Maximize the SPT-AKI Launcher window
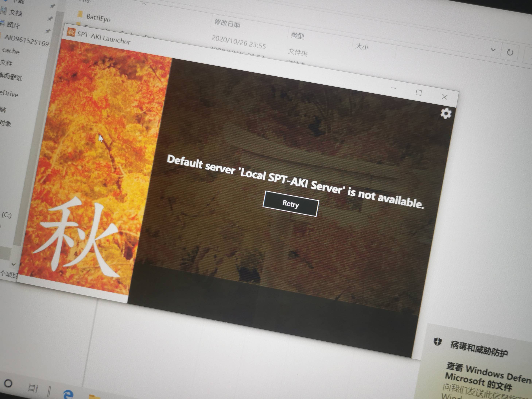Viewport: 532px width, 399px height. click(x=418, y=93)
